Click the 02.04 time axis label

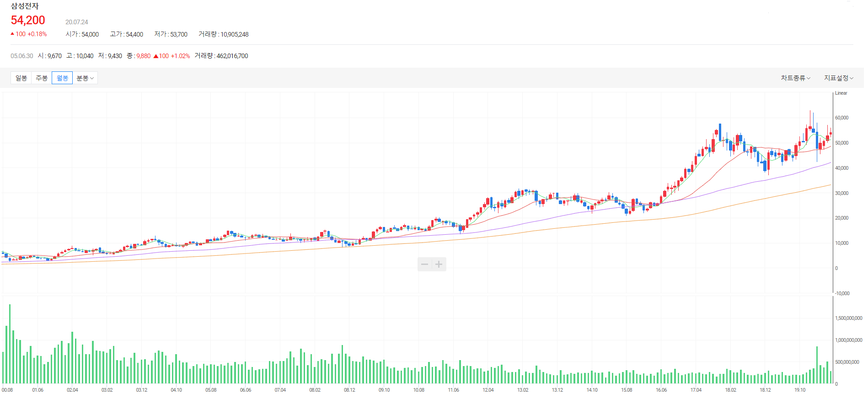tap(72, 390)
